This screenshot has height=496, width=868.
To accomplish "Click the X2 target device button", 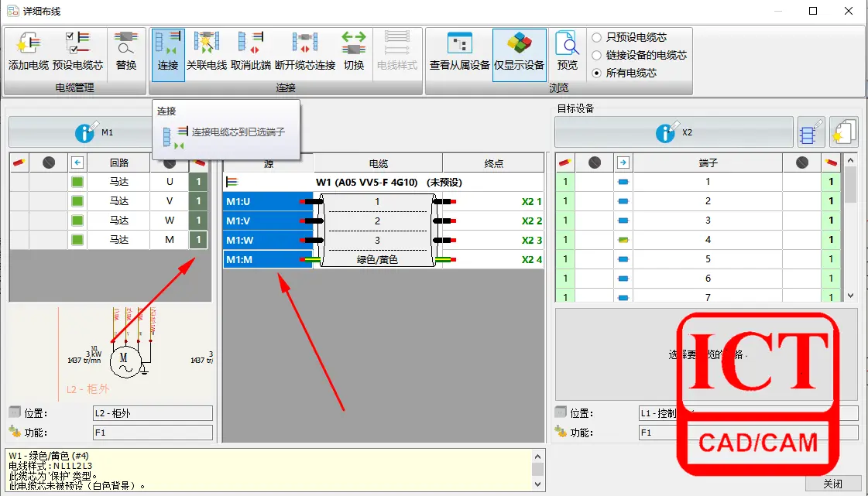I will pos(674,132).
